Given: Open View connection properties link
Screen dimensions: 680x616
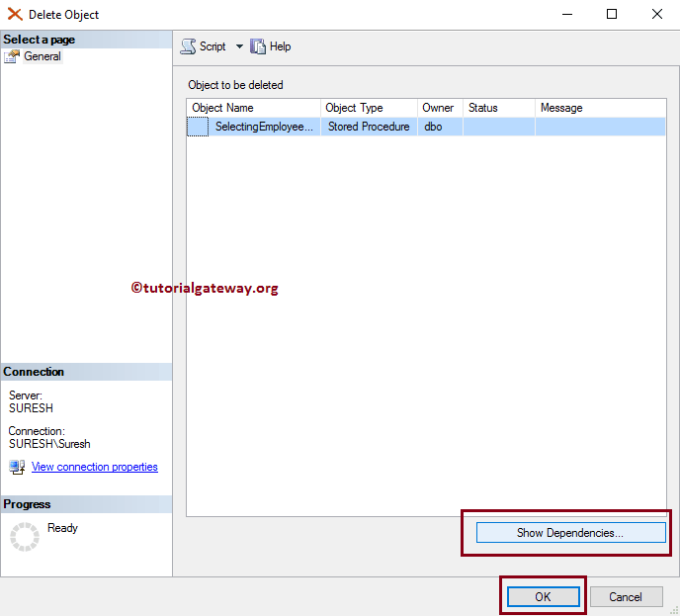Looking at the screenshot, I should [x=95, y=467].
